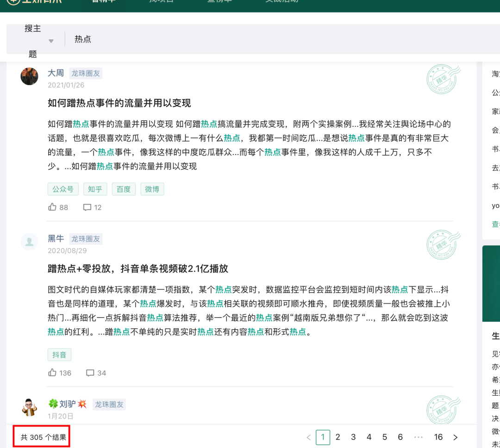Open 刘驴's profile avatar
The height and width of the screenshot is (448, 500).
29,407
